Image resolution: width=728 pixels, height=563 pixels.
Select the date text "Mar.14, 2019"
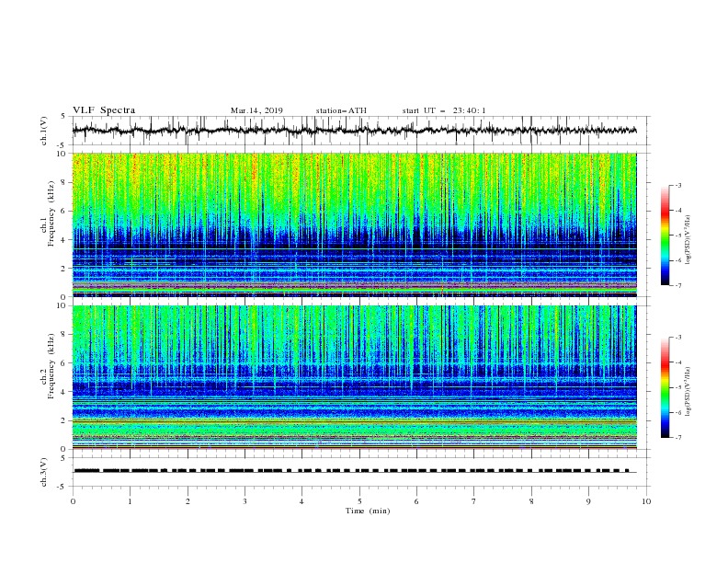(256, 110)
